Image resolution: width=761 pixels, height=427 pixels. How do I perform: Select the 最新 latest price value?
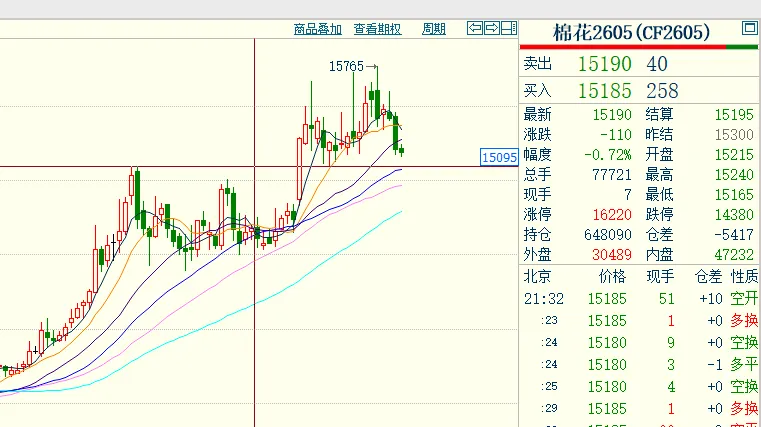(612, 115)
